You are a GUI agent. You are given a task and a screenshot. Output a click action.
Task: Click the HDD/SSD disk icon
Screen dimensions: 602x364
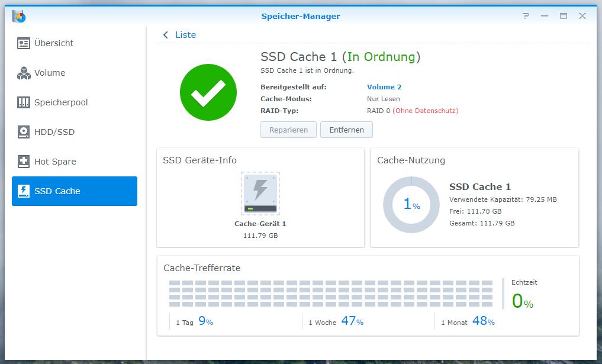[24, 132]
